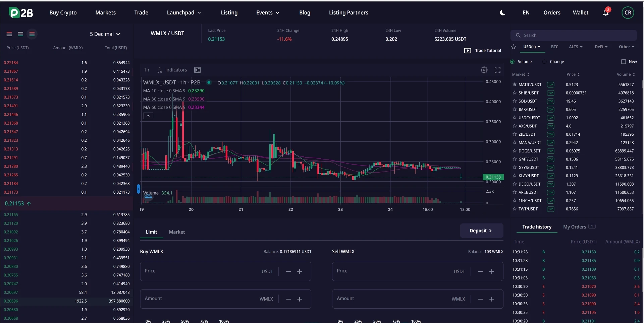Favorite the AXS/USDT star
The height and width of the screenshot is (323, 644).
click(515, 126)
